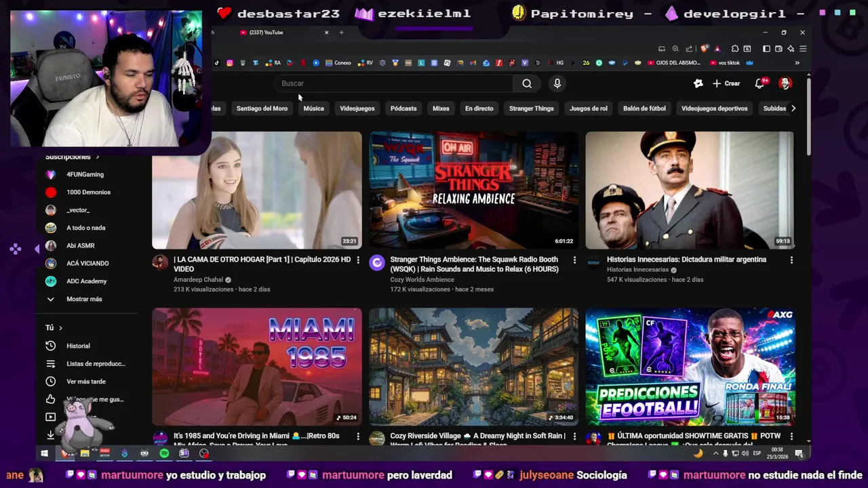Open options menu for Stranger Things Ambience video
868x488 pixels.
574,260
